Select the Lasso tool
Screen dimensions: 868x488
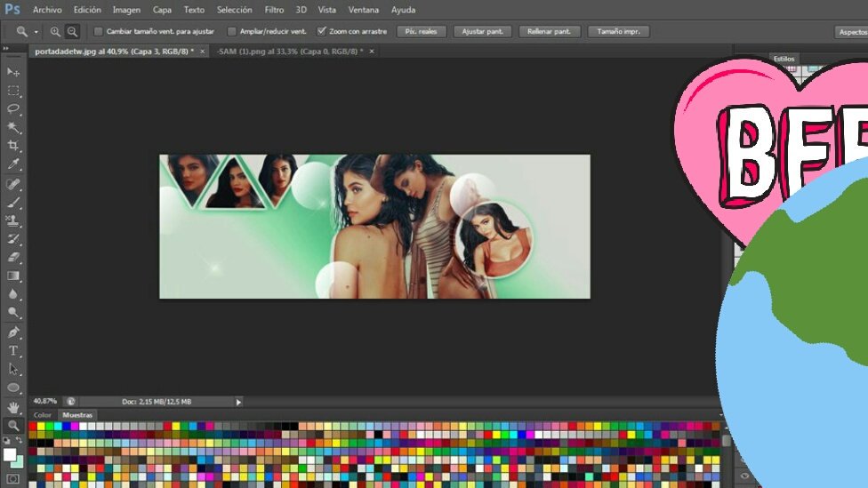[x=13, y=109]
